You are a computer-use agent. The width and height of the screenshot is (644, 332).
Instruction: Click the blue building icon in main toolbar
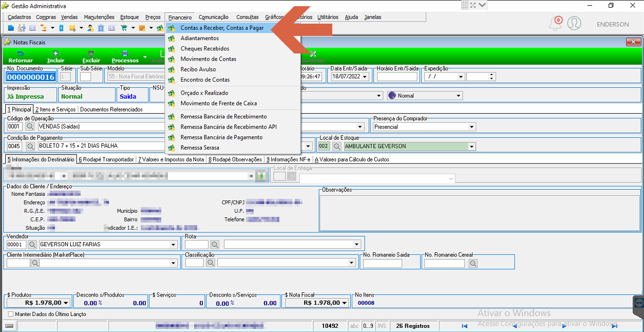[x=11, y=28]
